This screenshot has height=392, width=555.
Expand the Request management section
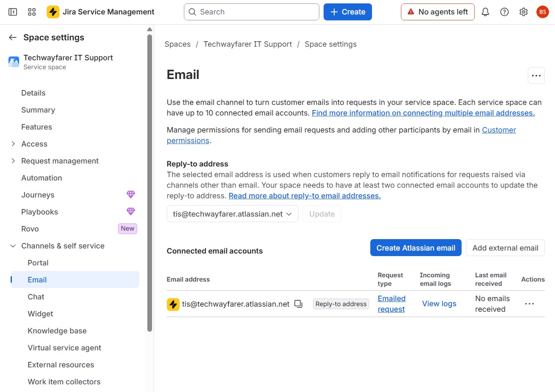tap(13, 161)
